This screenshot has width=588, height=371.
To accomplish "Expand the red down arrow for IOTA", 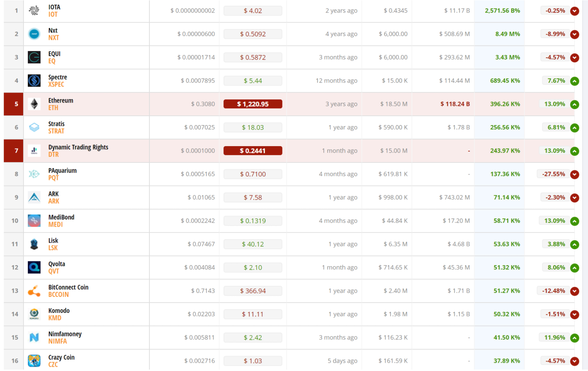I will [574, 11].
